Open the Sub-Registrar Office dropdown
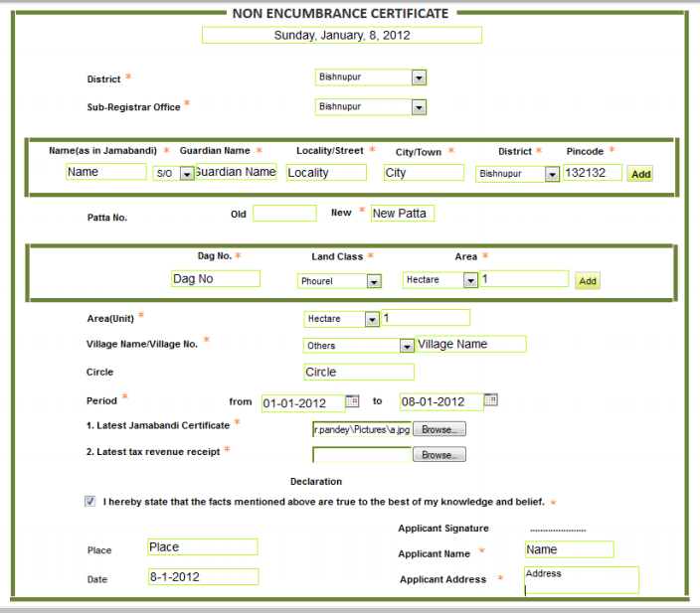The height and width of the screenshot is (613, 700). point(371,107)
